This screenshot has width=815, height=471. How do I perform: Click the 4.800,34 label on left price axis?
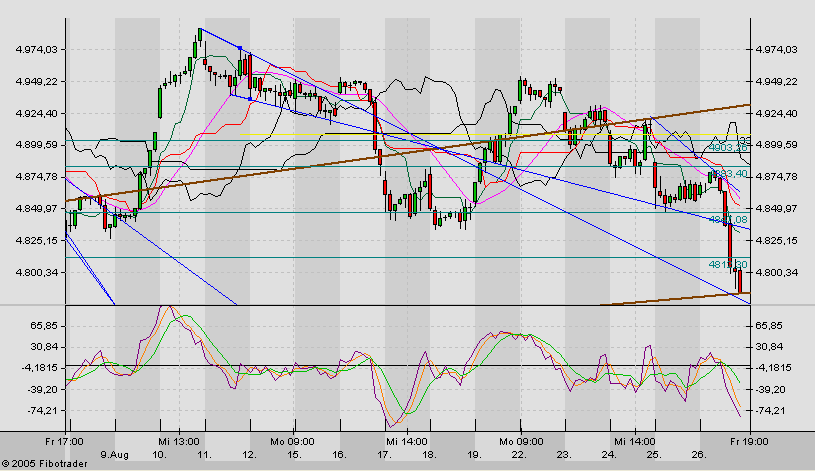34,272
